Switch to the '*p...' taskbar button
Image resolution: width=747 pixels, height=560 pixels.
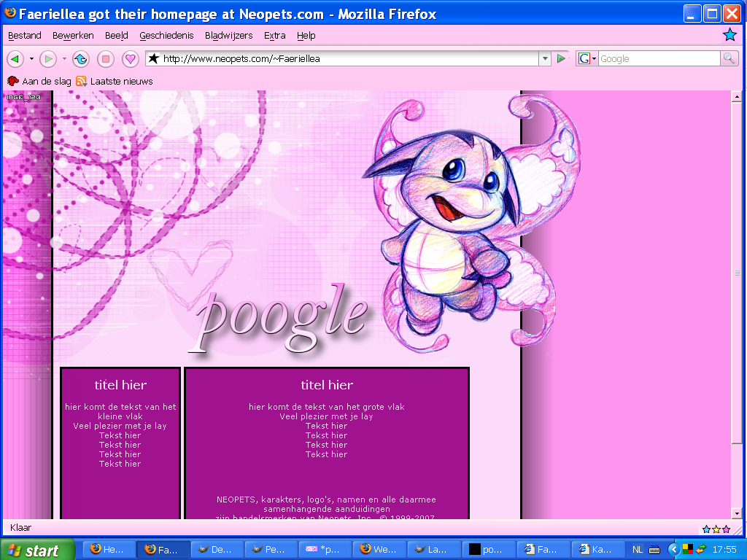click(326, 550)
